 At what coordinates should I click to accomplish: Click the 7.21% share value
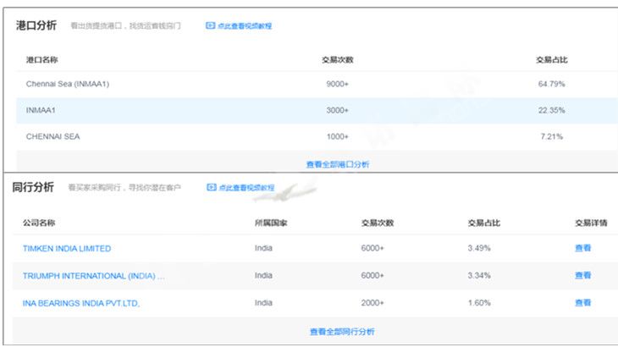pos(551,136)
